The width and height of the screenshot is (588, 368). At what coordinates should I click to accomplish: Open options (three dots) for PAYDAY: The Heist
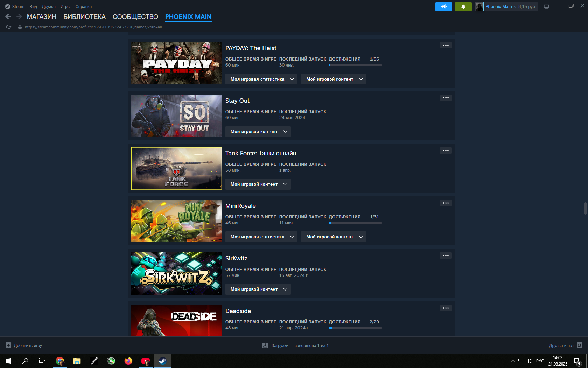pyautogui.click(x=446, y=45)
